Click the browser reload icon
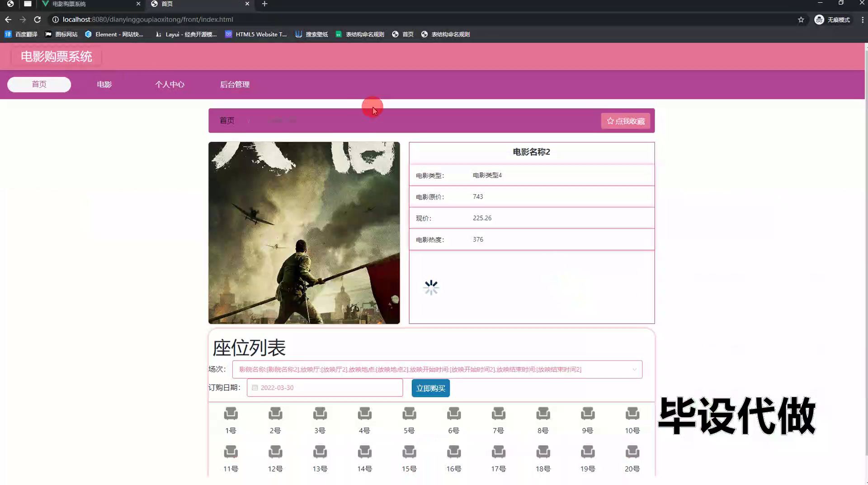The height and width of the screenshot is (485, 868). point(38,19)
